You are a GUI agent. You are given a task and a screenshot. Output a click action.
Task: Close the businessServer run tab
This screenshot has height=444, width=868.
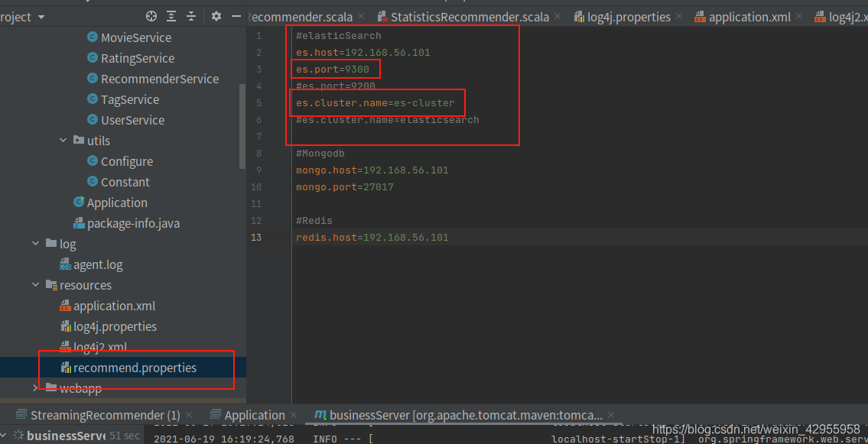pyautogui.click(x=611, y=415)
